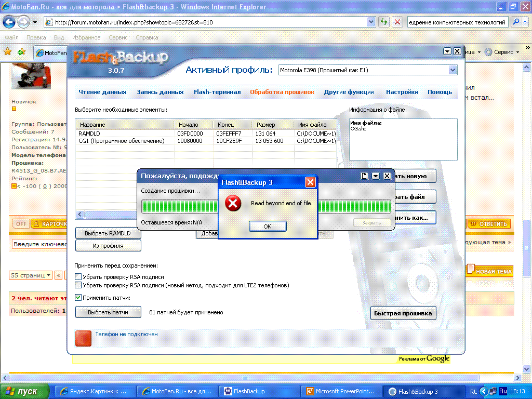The width and height of the screenshot is (532, 399).
Task: Click the IE search text field
Action: tap(457, 22)
